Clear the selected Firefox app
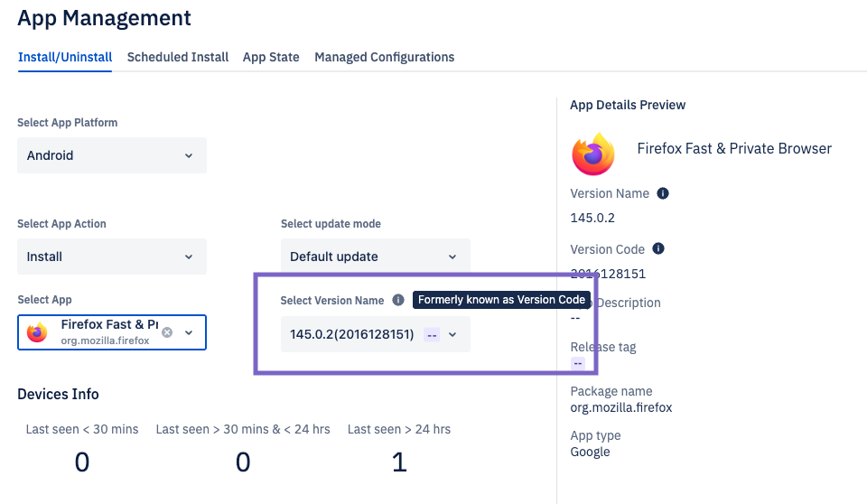The image size is (867, 504). [167, 332]
